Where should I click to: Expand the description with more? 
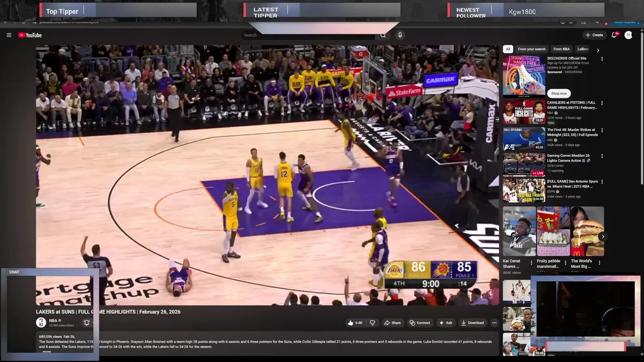click(47, 351)
